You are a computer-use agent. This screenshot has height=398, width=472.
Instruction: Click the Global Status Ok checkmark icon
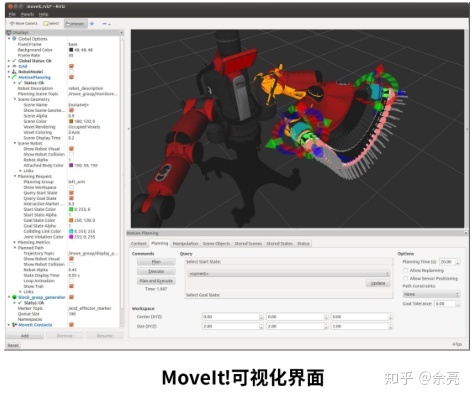[14, 61]
